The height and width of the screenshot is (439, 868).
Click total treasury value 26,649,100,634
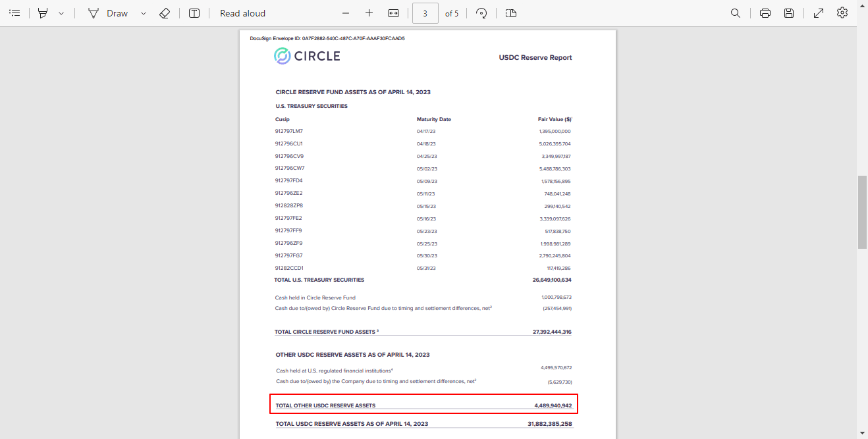point(552,280)
